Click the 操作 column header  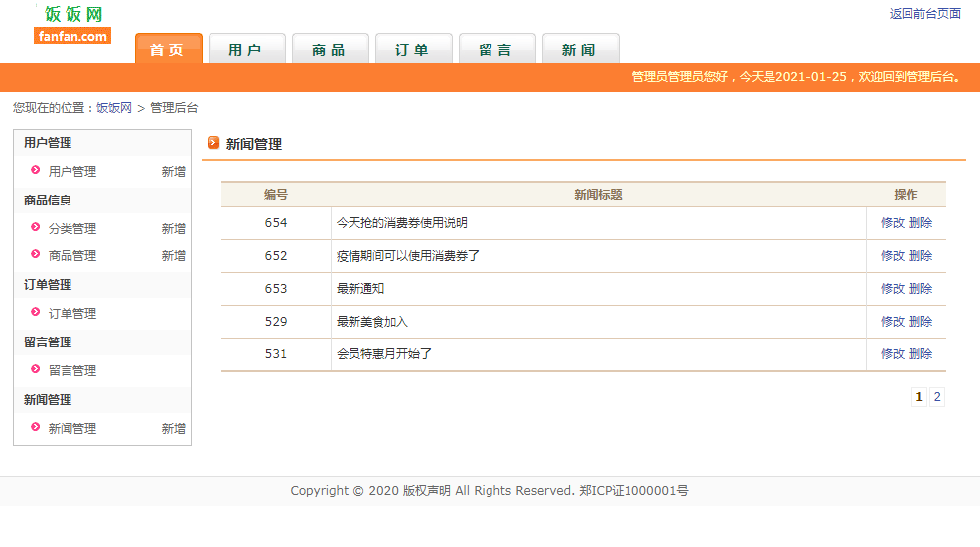pos(906,195)
